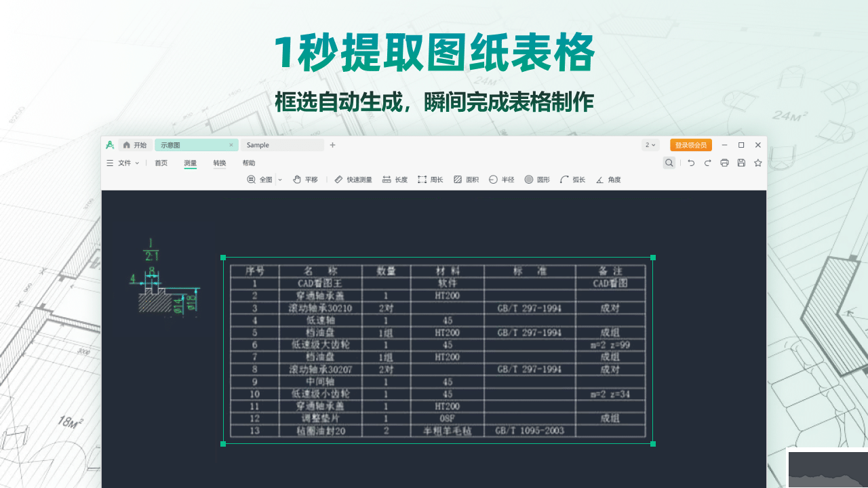Open the 帮助 menu
868x488 pixels.
click(249, 163)
